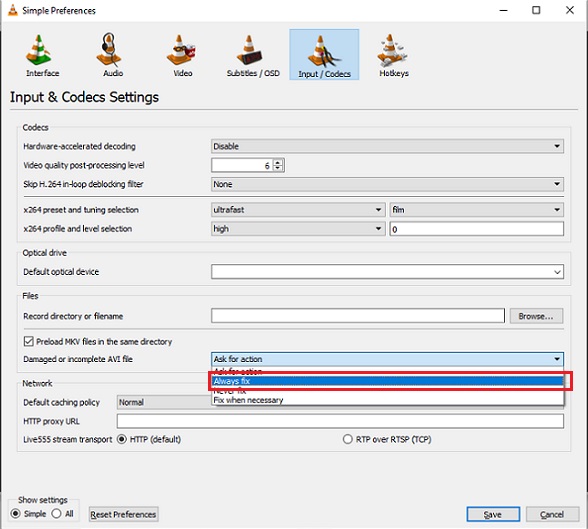Maximize the Simple Preferences window
The height and width of the screenshot is (529, 588).
536,10
